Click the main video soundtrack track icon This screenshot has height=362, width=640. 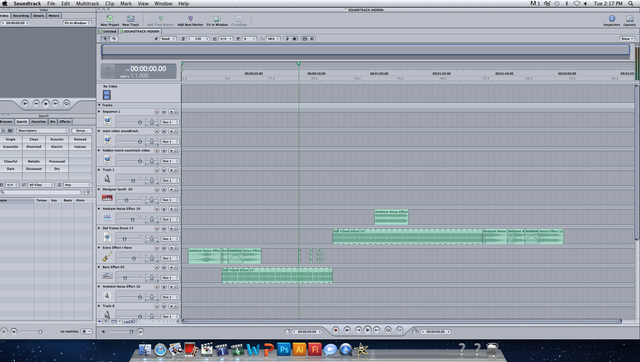point(107,140)
